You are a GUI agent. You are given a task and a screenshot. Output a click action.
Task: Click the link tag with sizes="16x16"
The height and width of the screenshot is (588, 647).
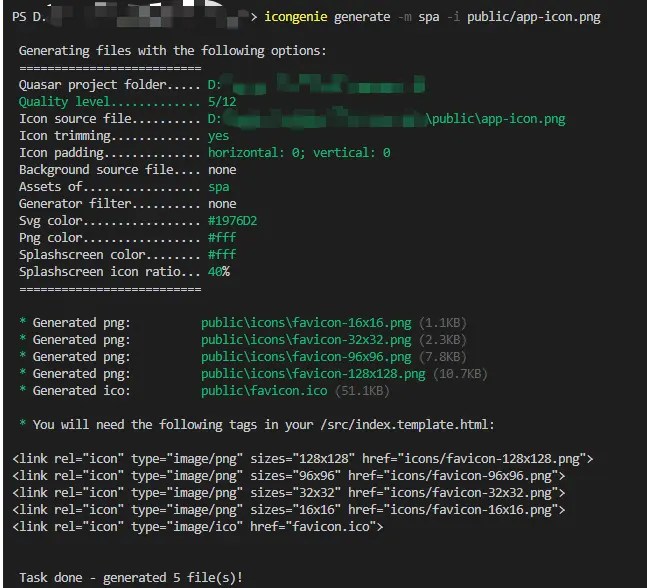click(x=288, y=510)
